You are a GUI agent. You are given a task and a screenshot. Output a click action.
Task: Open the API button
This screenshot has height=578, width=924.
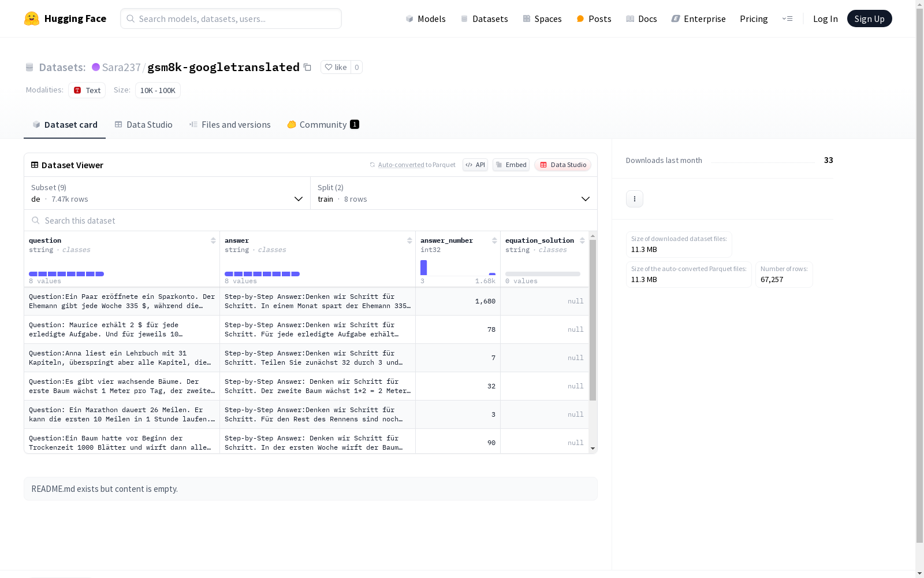(x=475, y=165)
